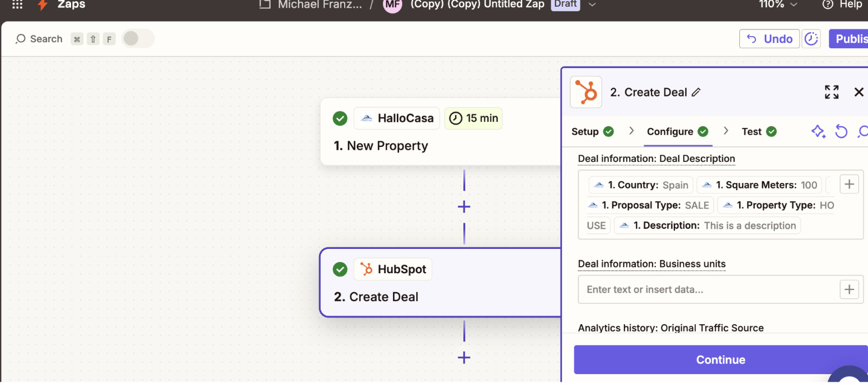This screenshot has height=388, width=868.
Task: Click the Description data pill
Action: (x=707, y=226)
